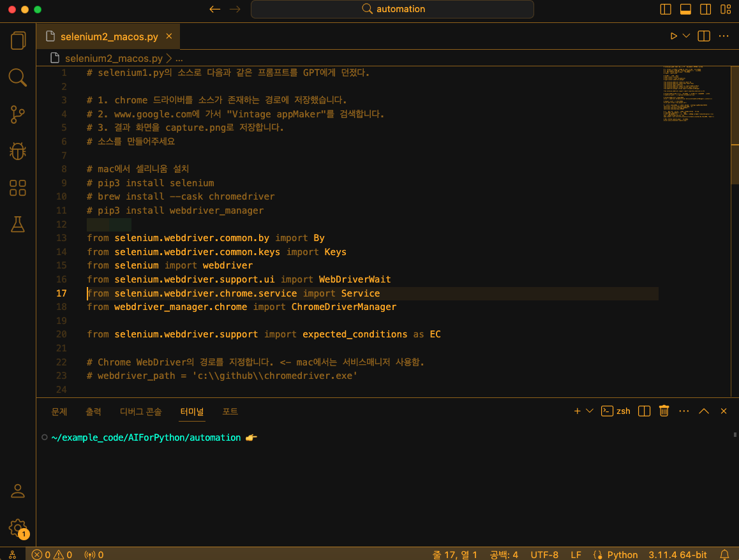Click the WebDriverWait import on line 16
The width and height of the screenshot is (739, 560).
pyautogui.click(x=354, y=279)
